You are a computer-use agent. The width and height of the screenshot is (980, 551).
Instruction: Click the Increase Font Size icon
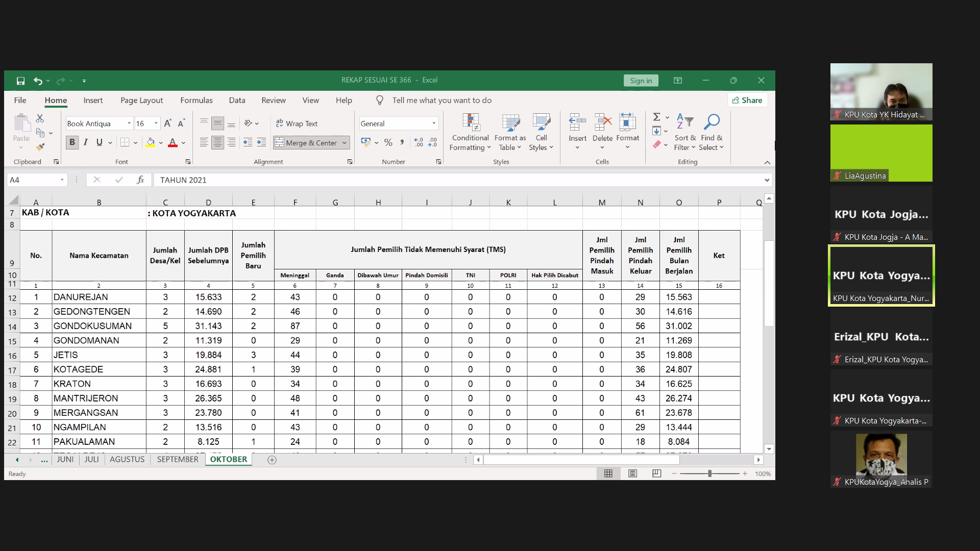[167, 123]
